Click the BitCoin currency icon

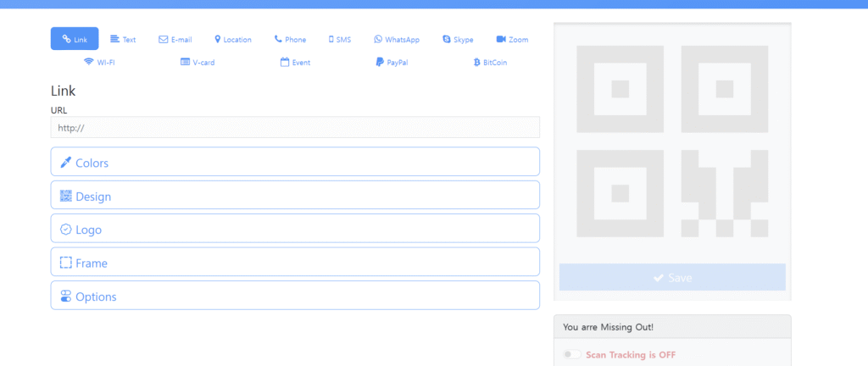point(477,62)
